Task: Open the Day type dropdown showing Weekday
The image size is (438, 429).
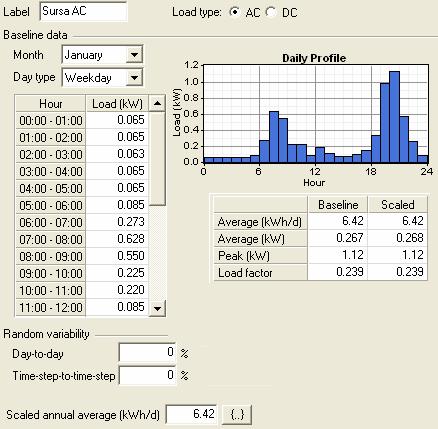Action: point(102,78)
